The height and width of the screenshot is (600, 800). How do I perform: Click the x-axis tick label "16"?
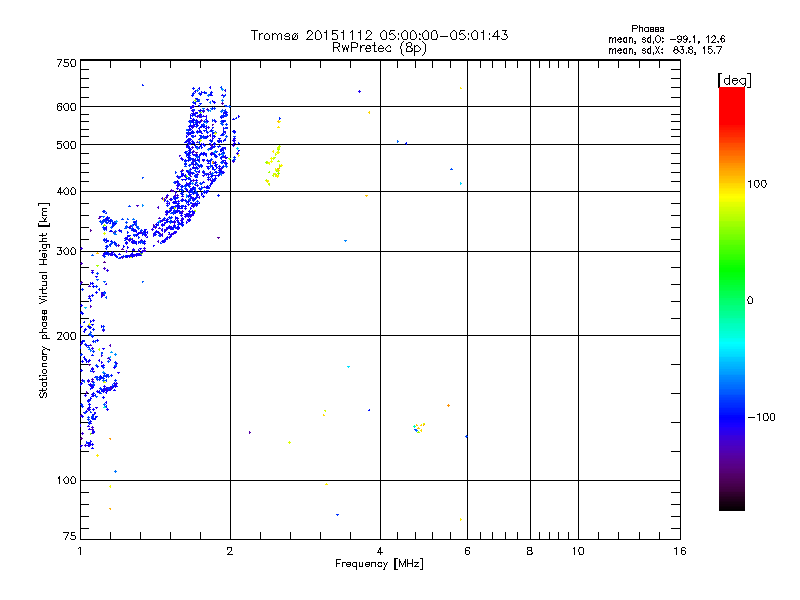click(680, 551)
